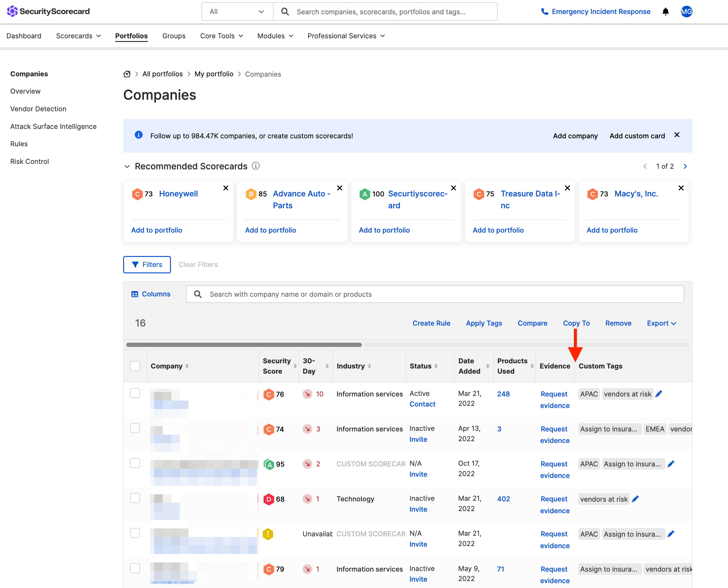Open the MG user avatar menu

point(686,12)
